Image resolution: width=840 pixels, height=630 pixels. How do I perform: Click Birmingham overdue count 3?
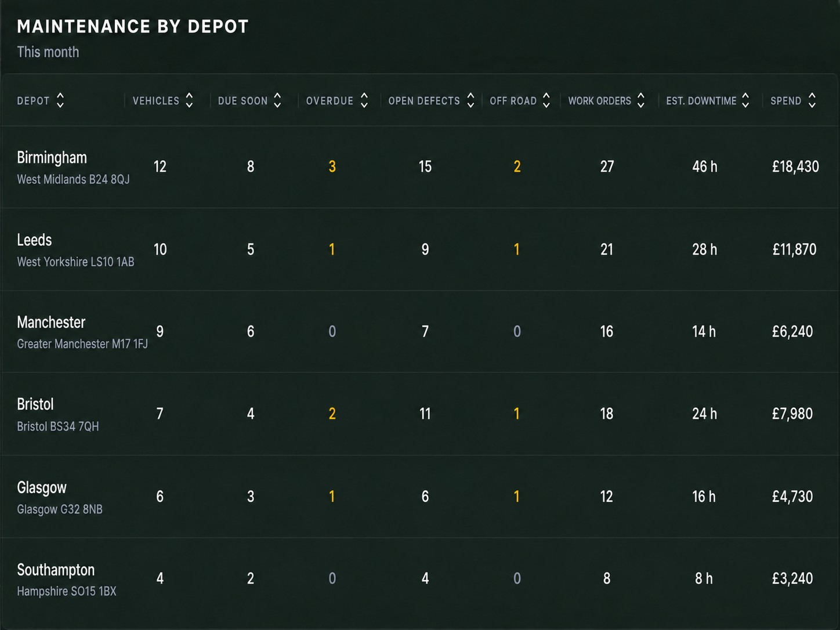click(x=332, y=167)
